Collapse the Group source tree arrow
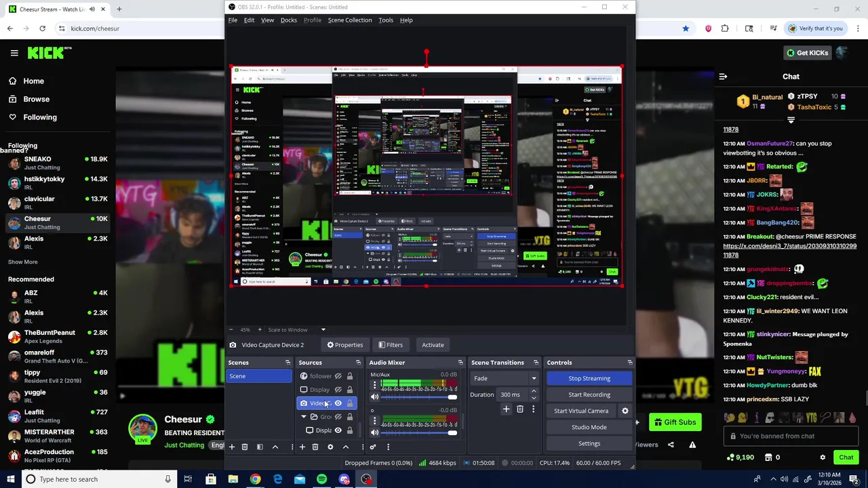The width and height of the screenshot is (868, 488). [x=303, y=417]
